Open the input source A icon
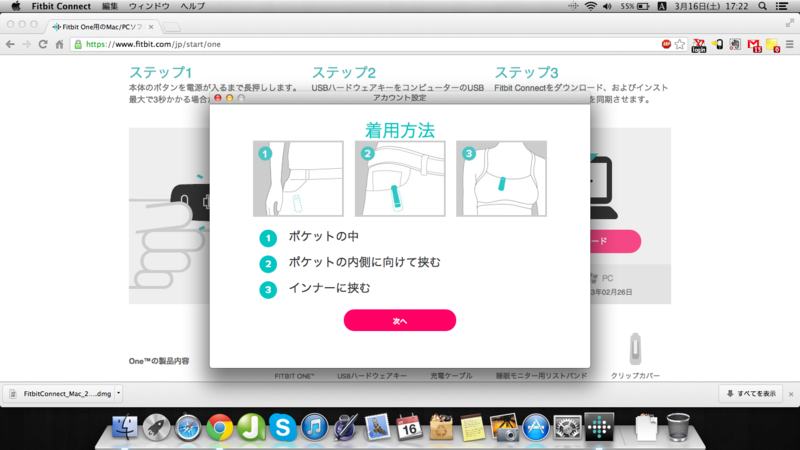The image size is (800, 450). (662, 6)
